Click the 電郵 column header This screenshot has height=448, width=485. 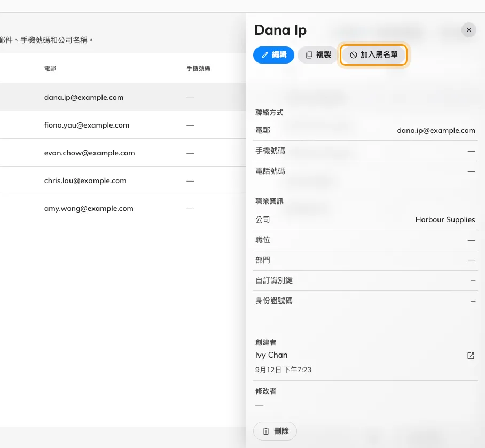coord(50,68)
